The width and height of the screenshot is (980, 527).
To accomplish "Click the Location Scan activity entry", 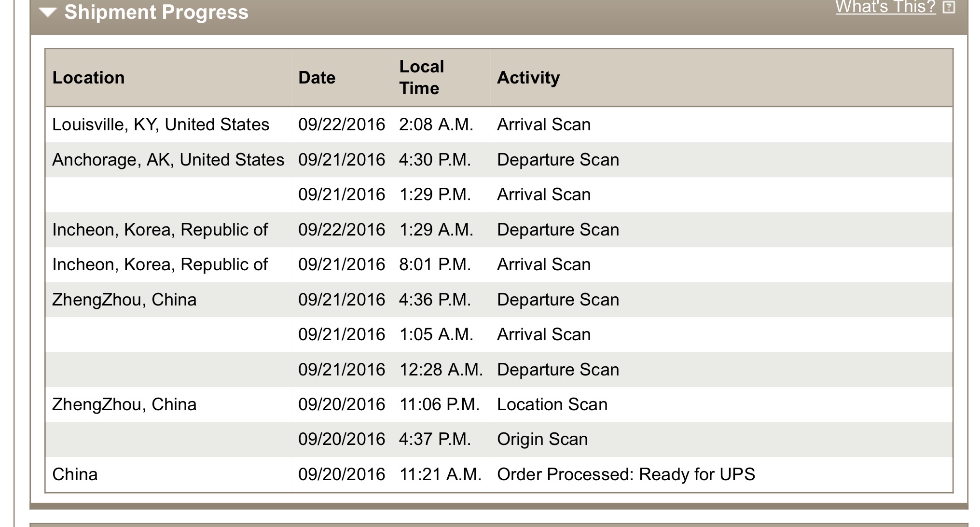I will coord(552,404).
